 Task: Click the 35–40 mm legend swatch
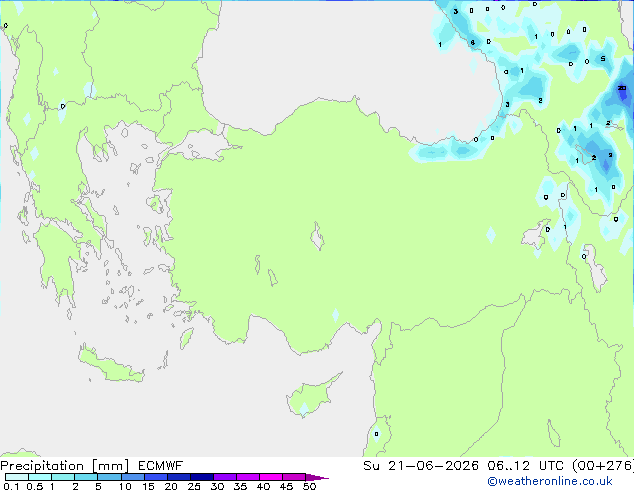(x=247, y=477)
